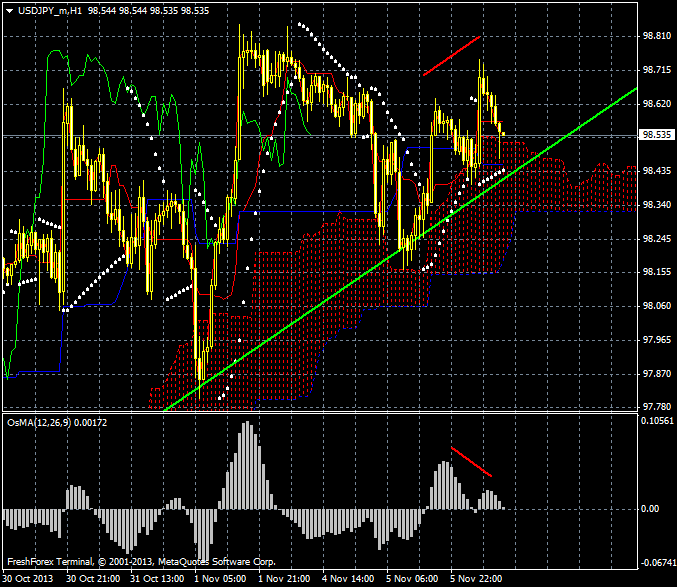Click the 5 Nov 22:00 time label
Viewport: 677px width, 587px height.
click(x=478, y=579)
